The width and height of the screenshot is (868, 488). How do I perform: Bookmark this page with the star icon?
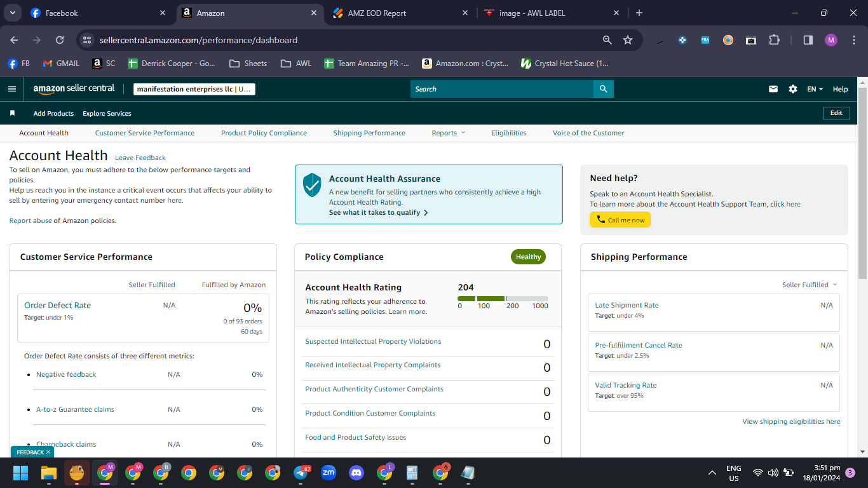[628, 40]
